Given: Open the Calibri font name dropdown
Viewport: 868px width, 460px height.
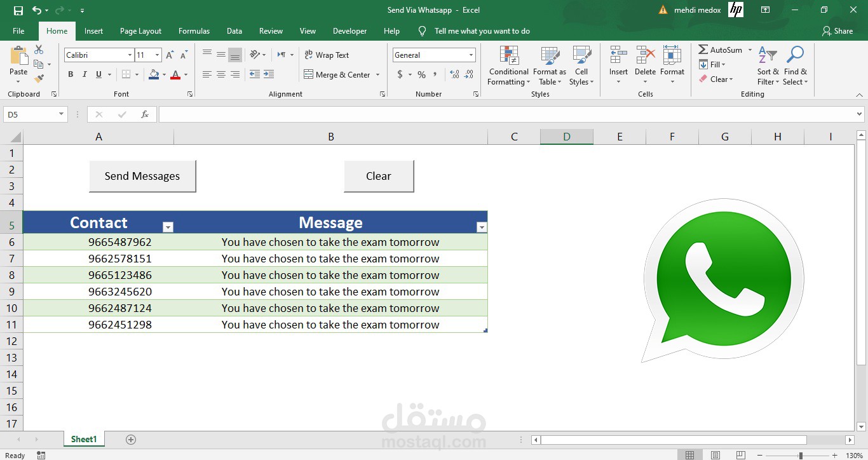Looking at the screenshot, I should 130,55.
